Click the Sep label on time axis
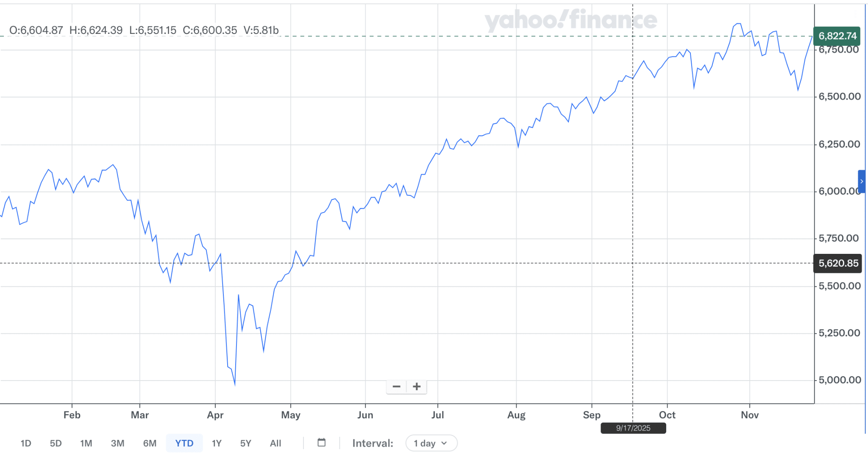 coord(592,415)
